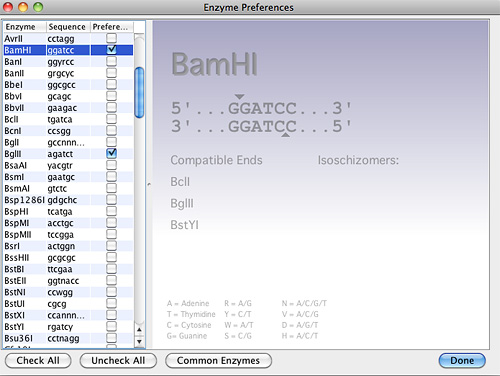Tick the BsmI checkbox
Image resolution: width=500 pixels, height=376 pixels.
[x=111, y=177]
